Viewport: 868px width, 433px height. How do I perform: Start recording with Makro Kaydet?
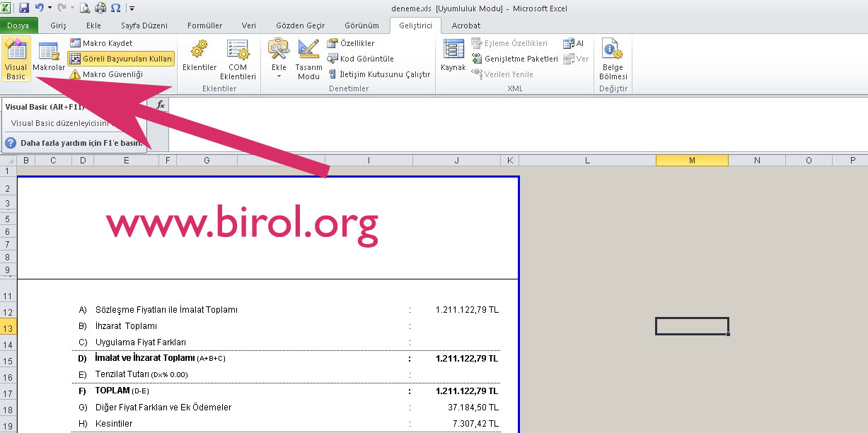(x=100, y=43)
